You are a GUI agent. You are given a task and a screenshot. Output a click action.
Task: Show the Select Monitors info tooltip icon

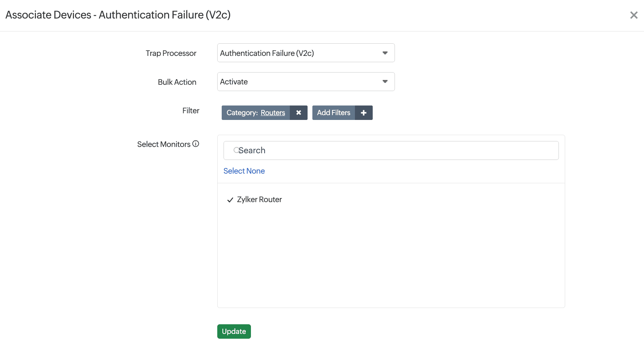(196, 144)
